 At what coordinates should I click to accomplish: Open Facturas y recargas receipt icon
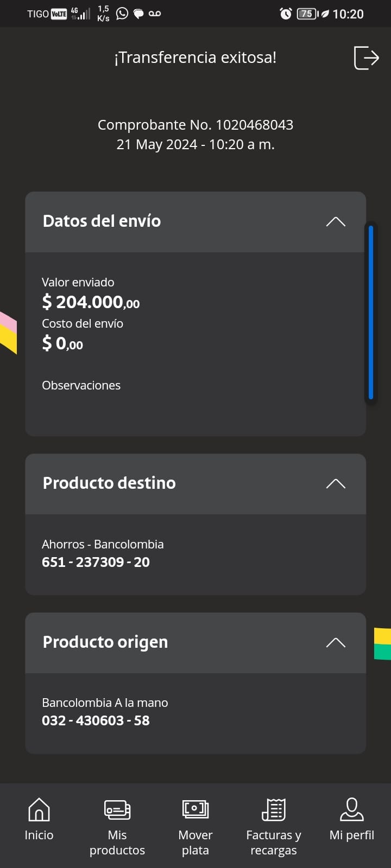click(274, 810)
